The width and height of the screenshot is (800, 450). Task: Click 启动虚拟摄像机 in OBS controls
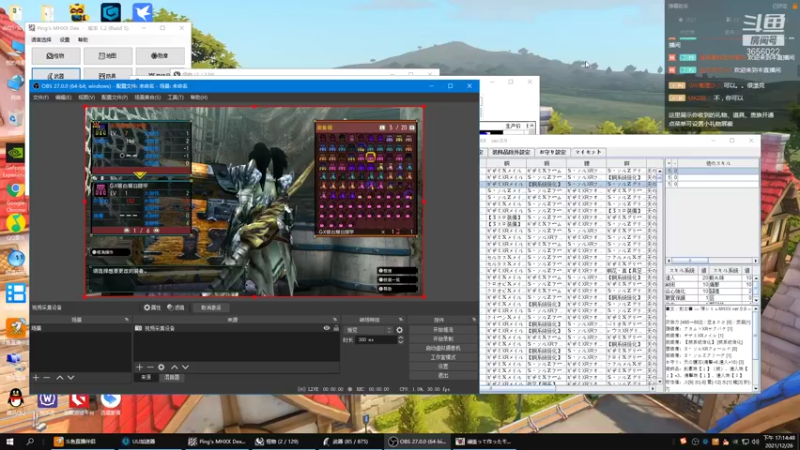[443, 348]
